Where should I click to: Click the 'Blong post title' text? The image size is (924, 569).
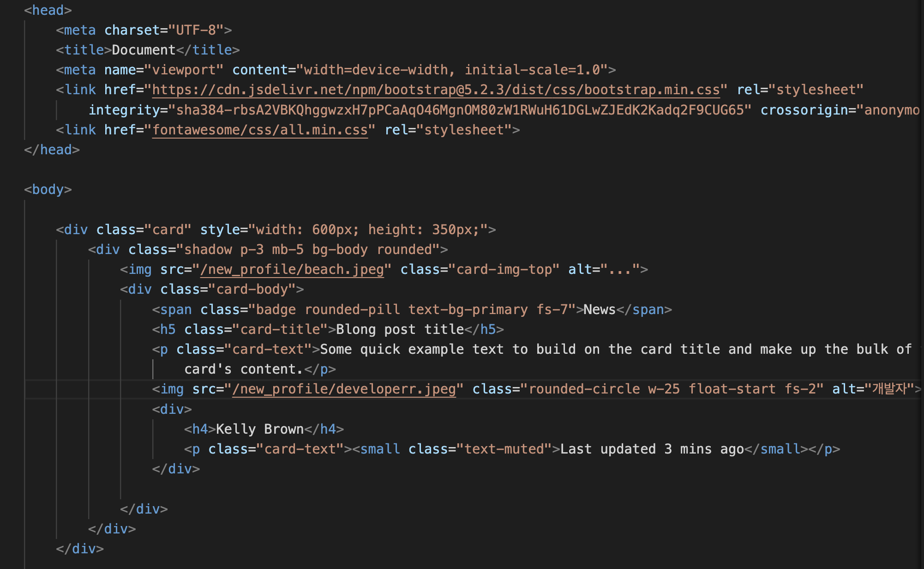click(400, 329)
